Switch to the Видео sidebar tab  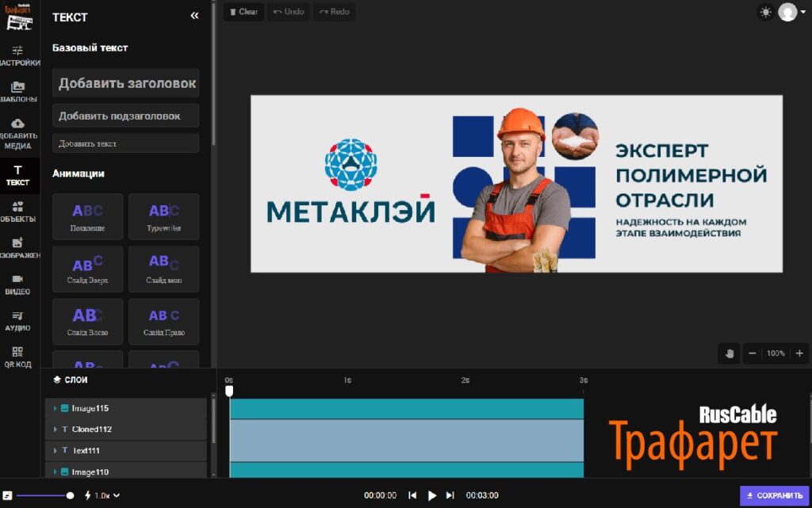17,284
